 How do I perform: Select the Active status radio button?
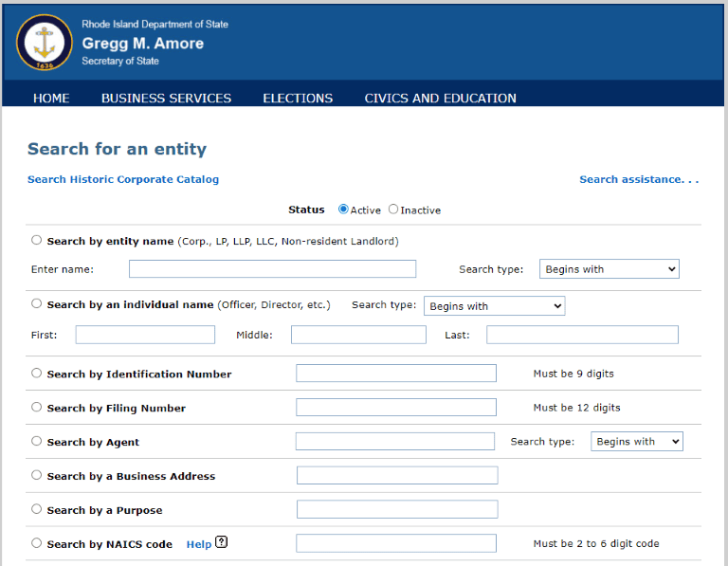(x=343, y=210)
